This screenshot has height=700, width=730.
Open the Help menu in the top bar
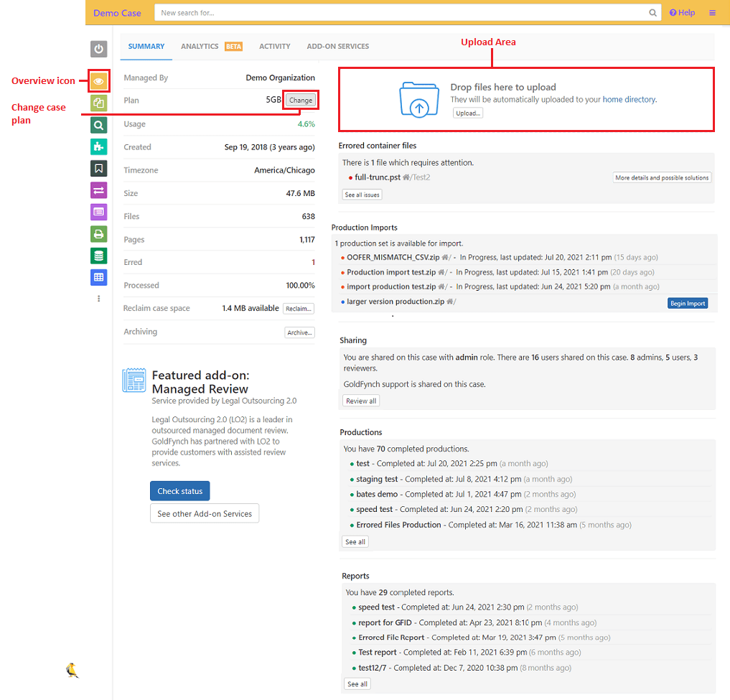681,12
